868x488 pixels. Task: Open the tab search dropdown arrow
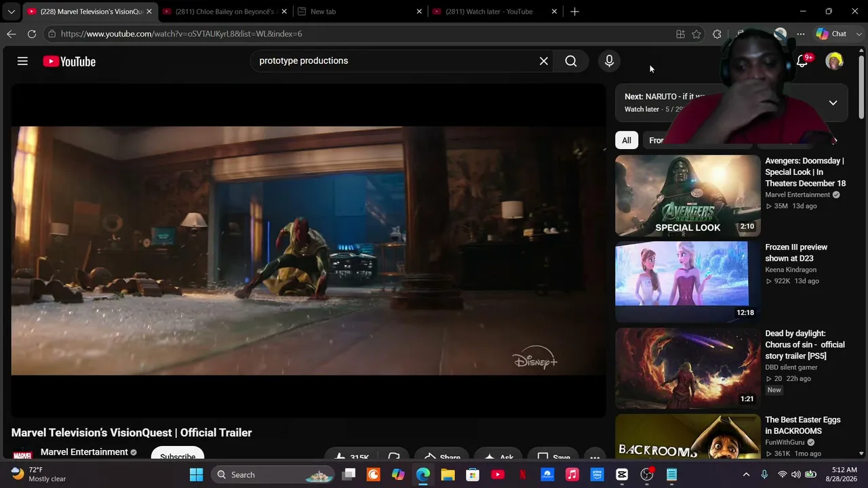point(12,12)
